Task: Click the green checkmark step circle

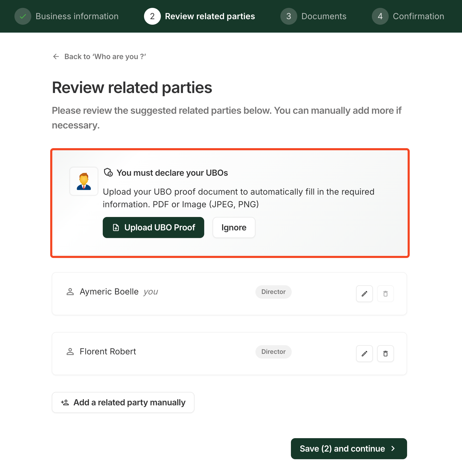Action: pyautogui.click(x=23, y=16)
